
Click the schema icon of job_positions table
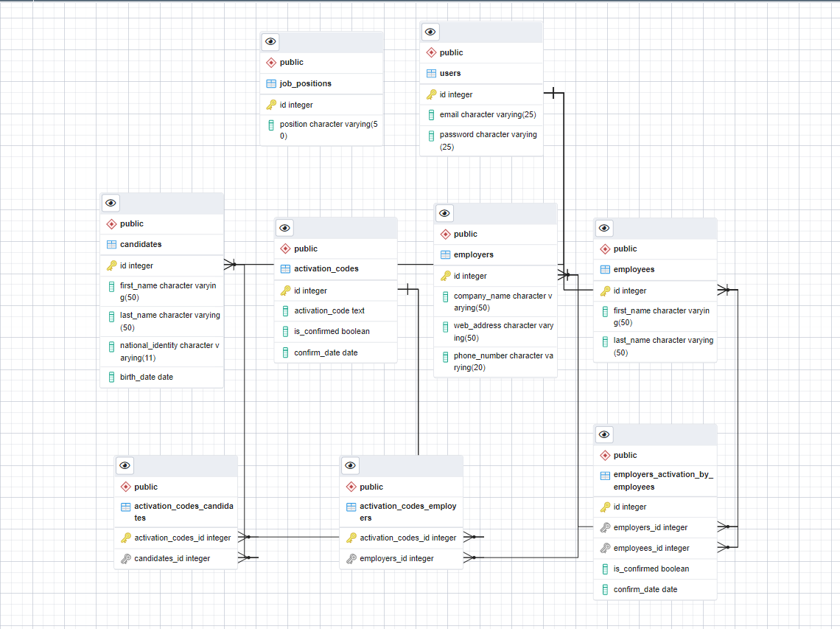point(271,63)
